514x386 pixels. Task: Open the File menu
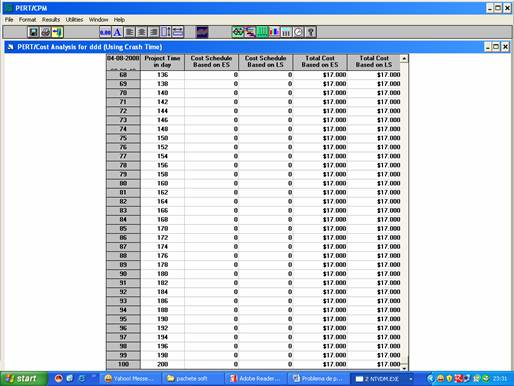9,20
